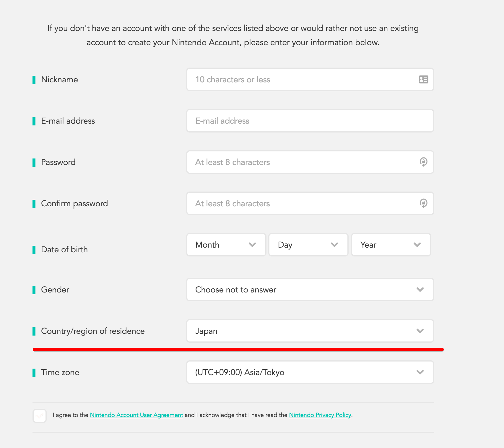Screen dimensions: 504x448
Task: Open the Day dropdown
Action: click(308, 245)
